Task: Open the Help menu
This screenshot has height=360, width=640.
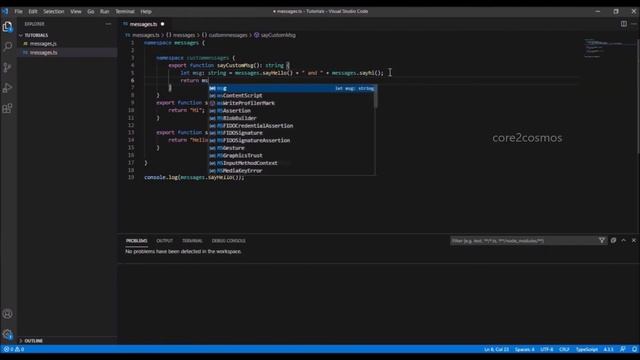Action: (x=146, y=11)
